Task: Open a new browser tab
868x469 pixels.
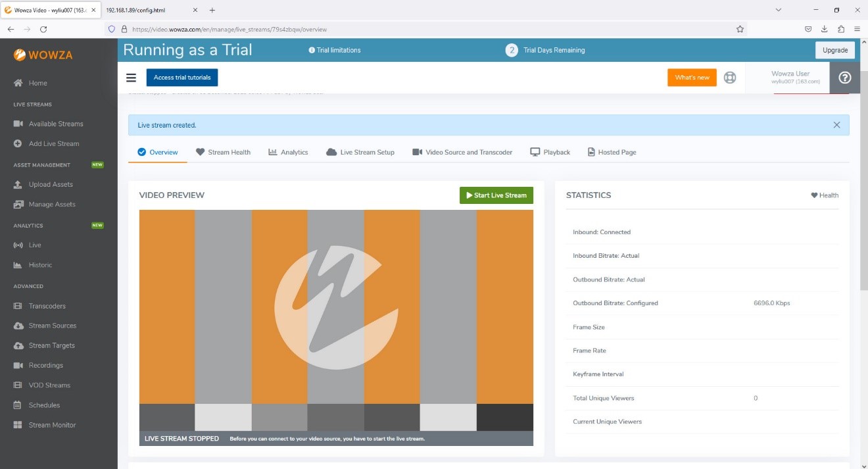Action: [x=212, y=10]
